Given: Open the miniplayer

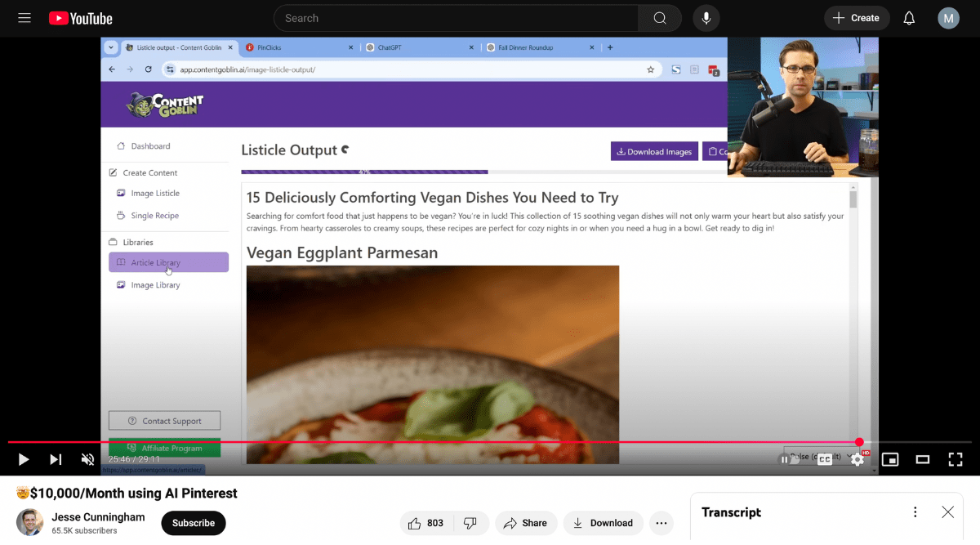Looking at the screenshot, I should (890, 459).
